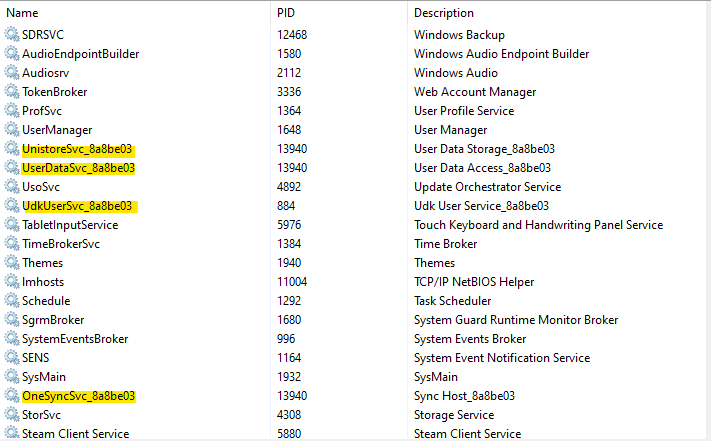Viewport: 711px width, 441px height.
Task: Click the gear icon beside UnistoreSvc_8a8be03
Action: [12, 149]
